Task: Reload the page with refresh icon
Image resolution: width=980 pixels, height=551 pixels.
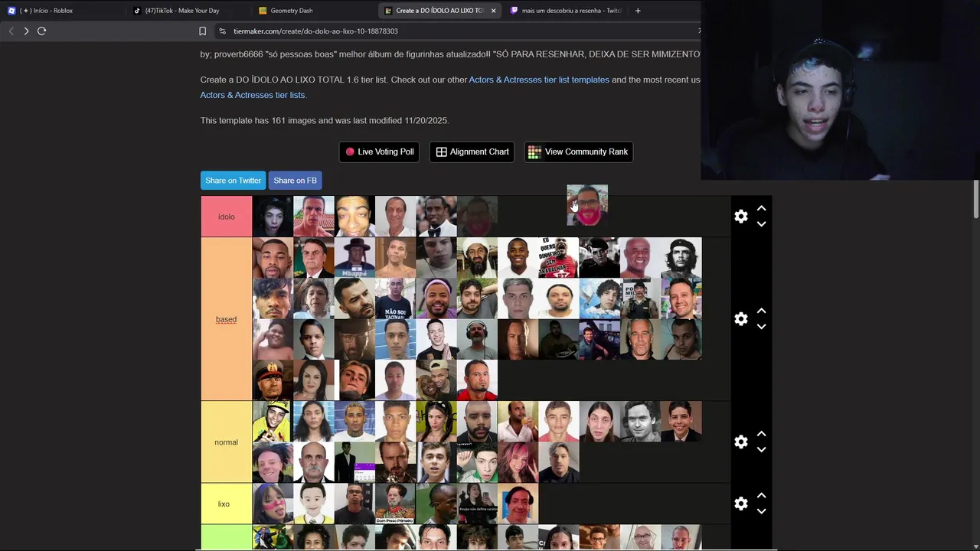Action: point(42,31)
